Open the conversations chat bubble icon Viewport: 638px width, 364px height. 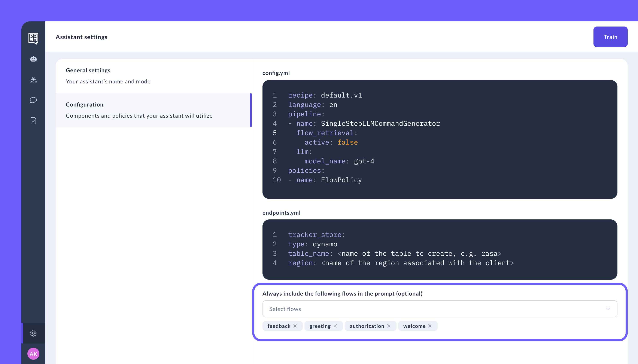33,100
